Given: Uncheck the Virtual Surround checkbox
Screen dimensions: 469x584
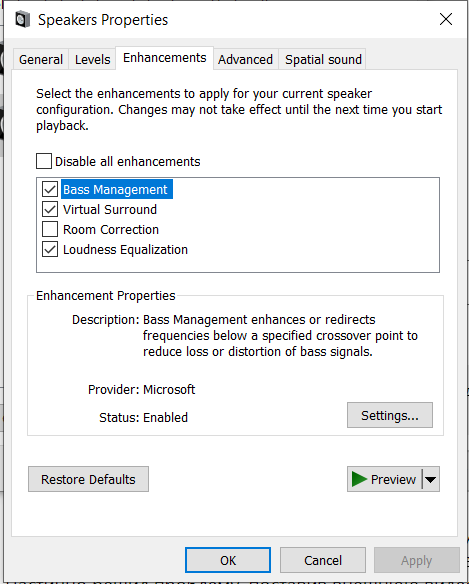Looking at the screenshot, I should click(x=50, y=209).
